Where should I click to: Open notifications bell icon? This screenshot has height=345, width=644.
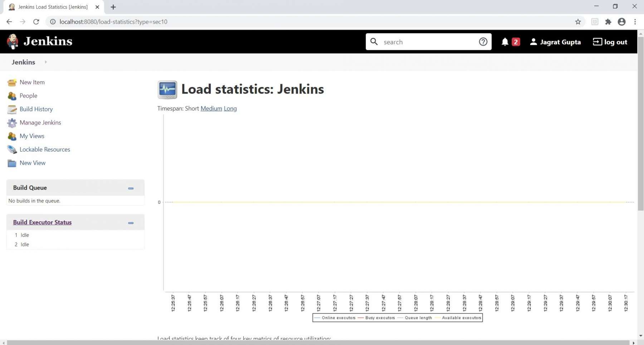point(505,42)
